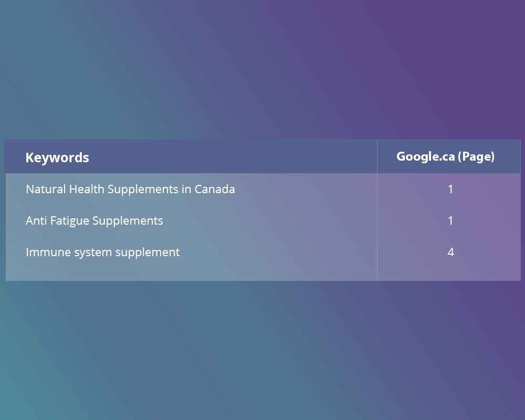525x420 pixels.
Task: Click the (Page) text in the header
Action: pyautogui.click(x=476, y=157)
